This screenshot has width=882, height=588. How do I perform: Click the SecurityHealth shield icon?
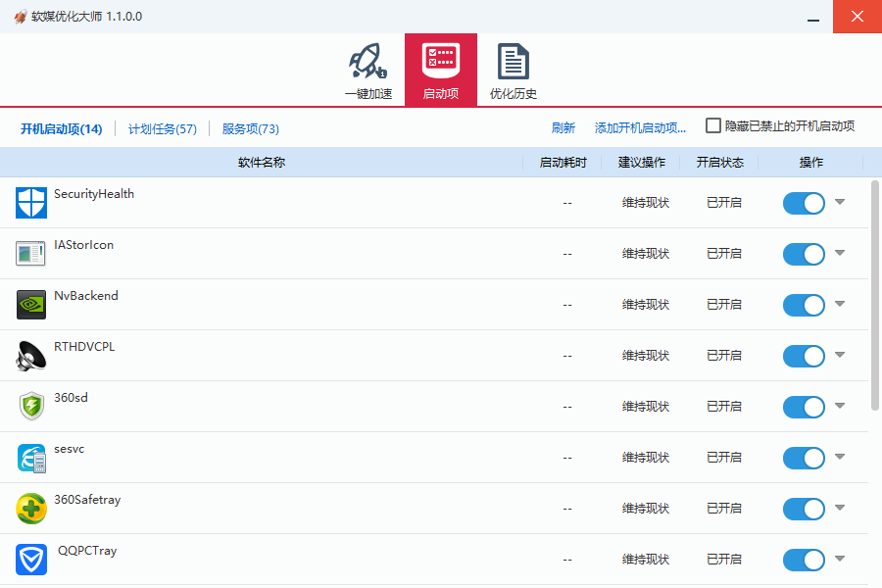point(31,203)
